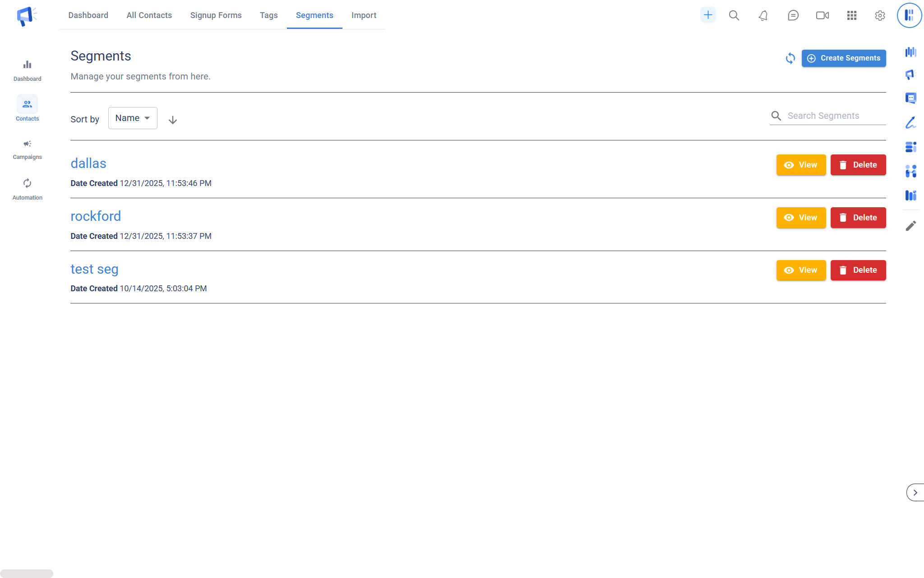Image resolution: width=924 pixels, height=578 pixels.
Task: Click the Create Segments button
Action: tap(843, 58)
